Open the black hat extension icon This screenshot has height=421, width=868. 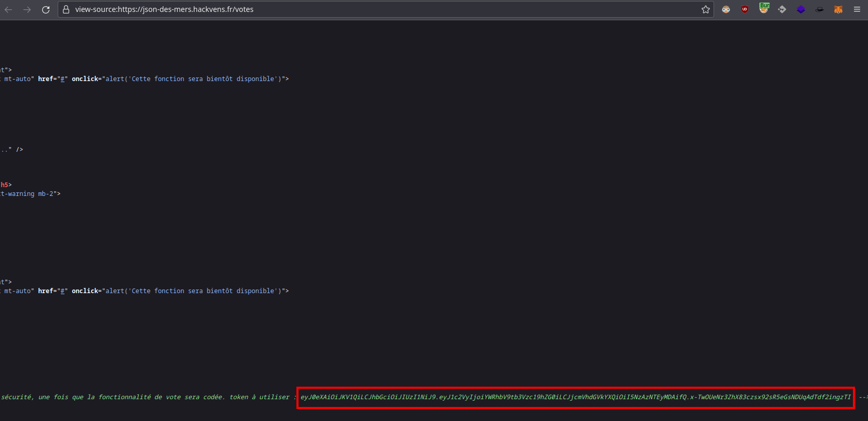click(x=820, y=9)
